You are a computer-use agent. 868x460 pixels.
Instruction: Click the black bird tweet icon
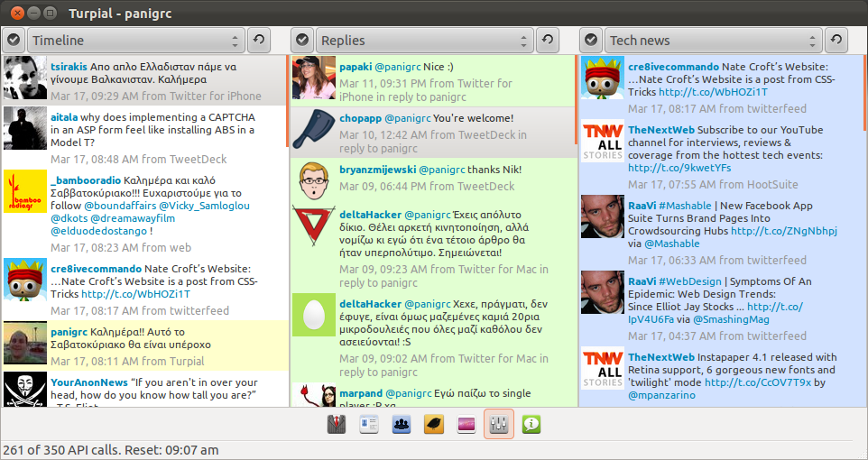point(434,425)
